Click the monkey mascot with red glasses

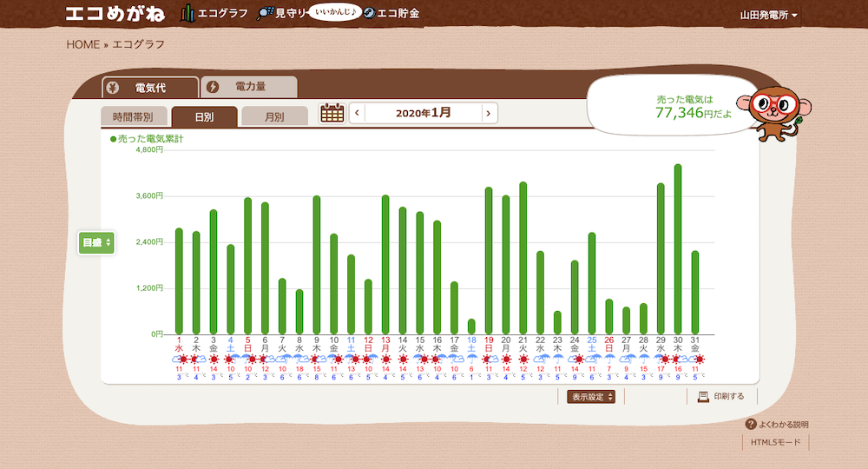[774, 113]
